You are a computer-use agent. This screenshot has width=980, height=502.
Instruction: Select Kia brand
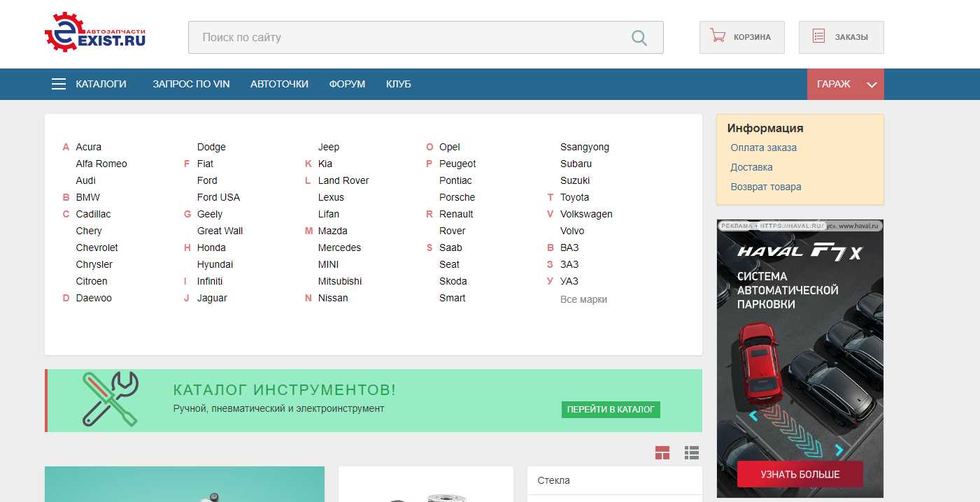click(325, 164)
